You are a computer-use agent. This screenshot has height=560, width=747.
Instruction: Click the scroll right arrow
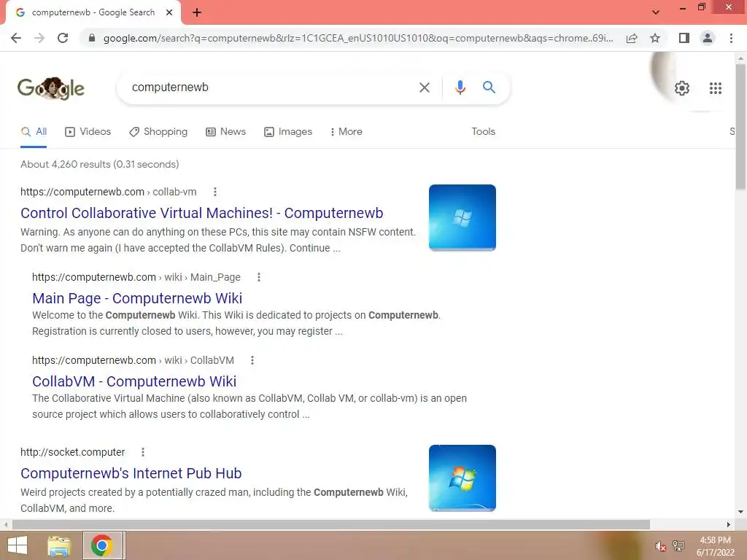[729, 524]
